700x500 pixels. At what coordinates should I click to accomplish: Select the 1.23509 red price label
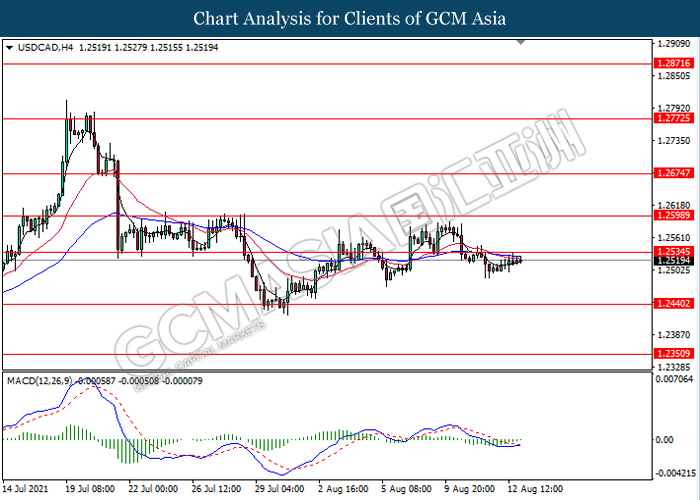point(674,354)
